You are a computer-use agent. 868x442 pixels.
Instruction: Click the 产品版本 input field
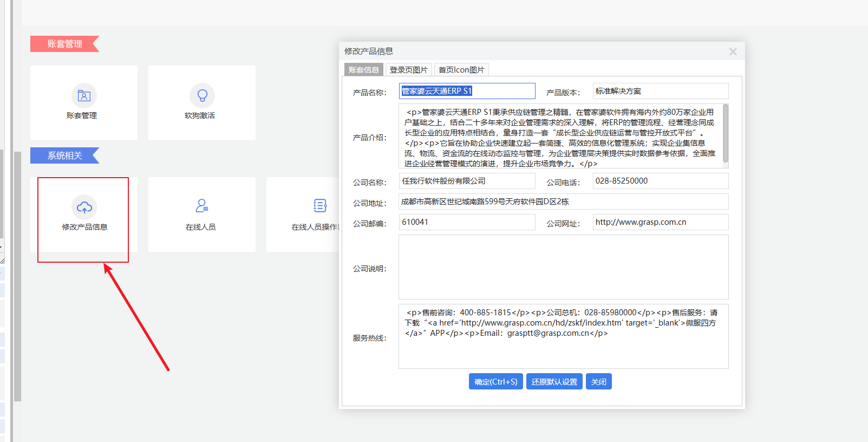coord(661,91)
